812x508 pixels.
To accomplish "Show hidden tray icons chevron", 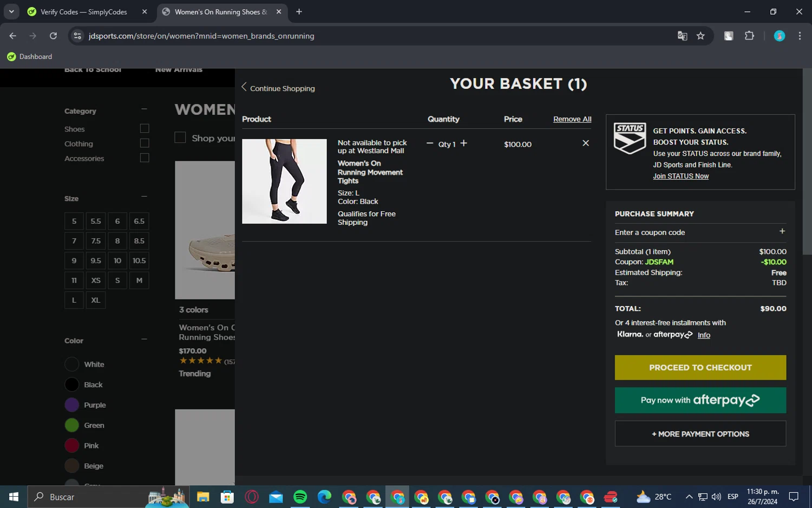I will coord(689,497).
